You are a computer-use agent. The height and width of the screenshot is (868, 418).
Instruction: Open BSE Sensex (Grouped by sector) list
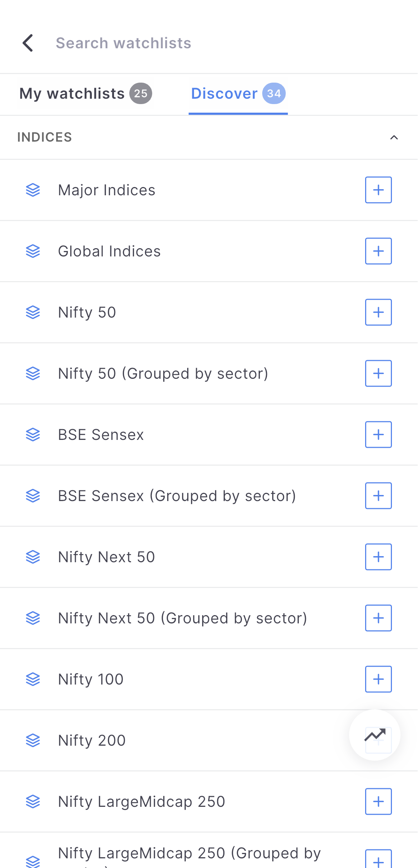coord(177,496)
